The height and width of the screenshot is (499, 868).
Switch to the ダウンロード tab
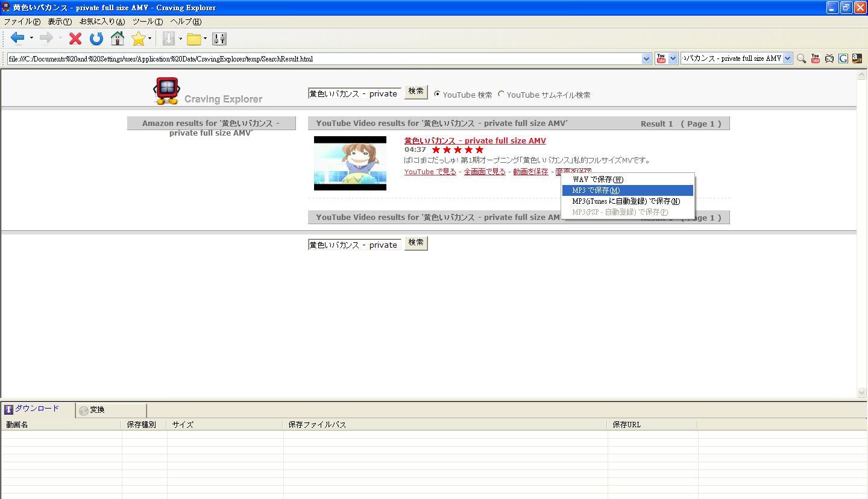pos(37,409)
